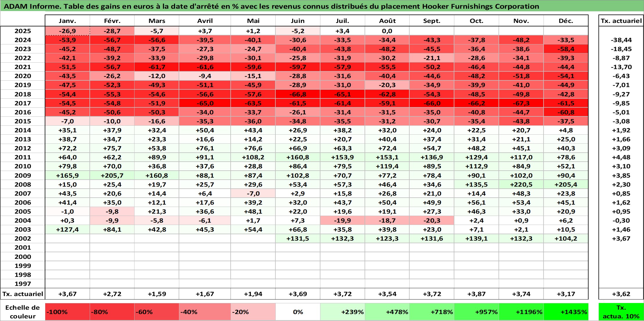This screenshot has width=644, height=321.
Task: Click the Avril column header
Action: [205, 21]
